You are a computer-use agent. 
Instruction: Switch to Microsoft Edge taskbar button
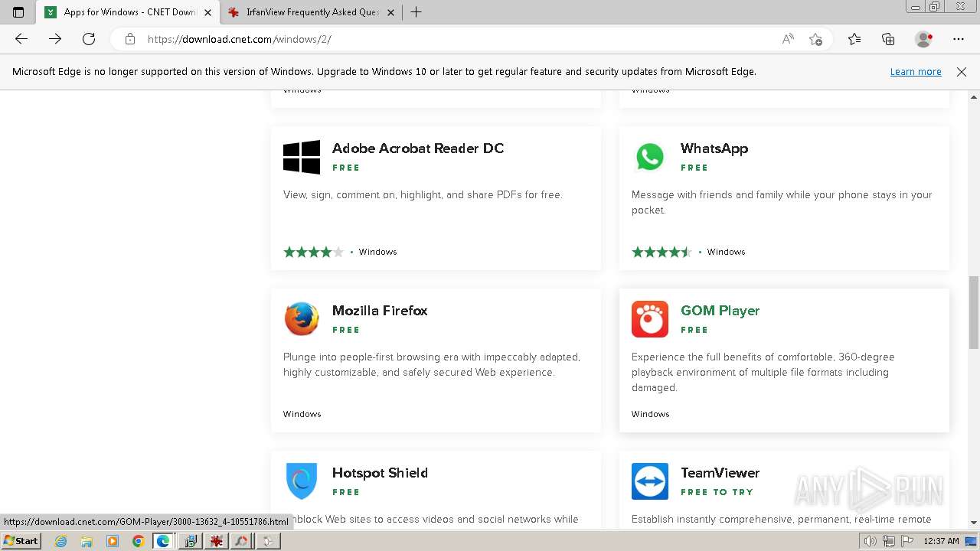163,541
